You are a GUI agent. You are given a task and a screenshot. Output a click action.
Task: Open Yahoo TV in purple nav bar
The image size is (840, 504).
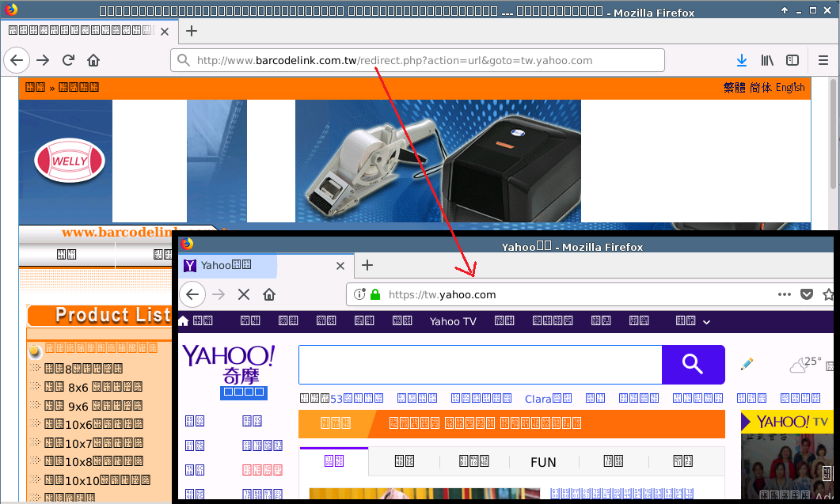pos(453,321)
